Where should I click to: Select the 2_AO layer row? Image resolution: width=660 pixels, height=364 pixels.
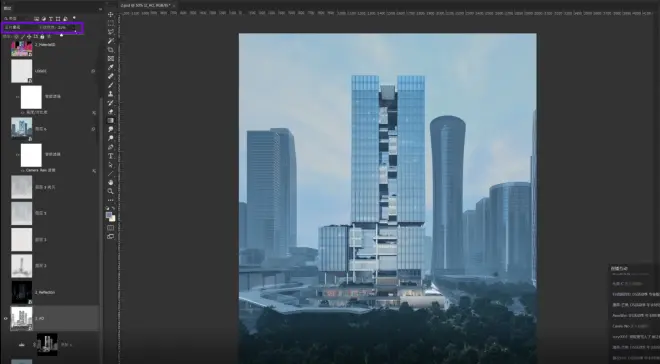click(55, 318)
